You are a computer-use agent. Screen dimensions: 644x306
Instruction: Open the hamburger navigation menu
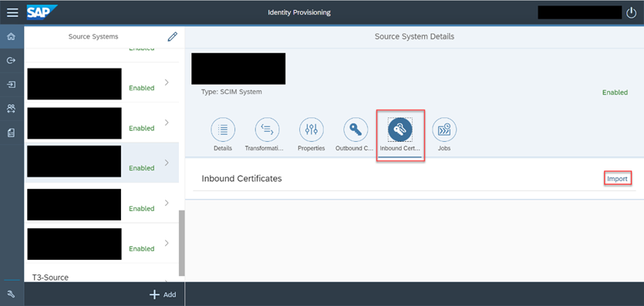(x=12, y=12)
